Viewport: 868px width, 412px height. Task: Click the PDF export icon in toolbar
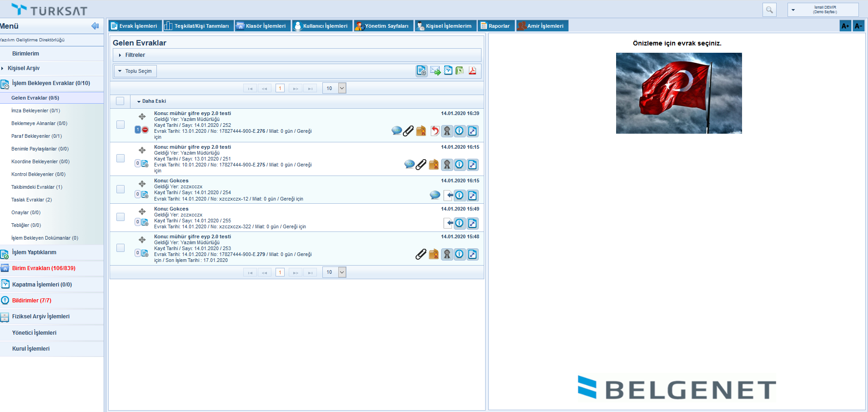coord(472,70)
